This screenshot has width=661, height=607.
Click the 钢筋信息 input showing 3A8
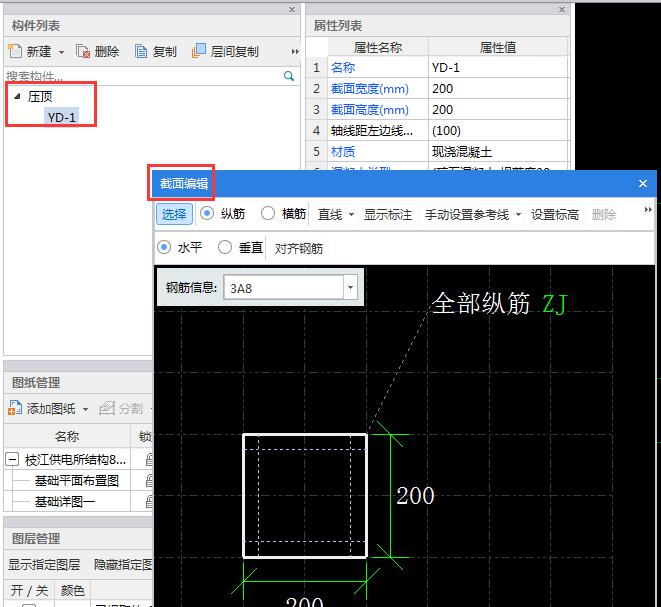pos(283,288)
